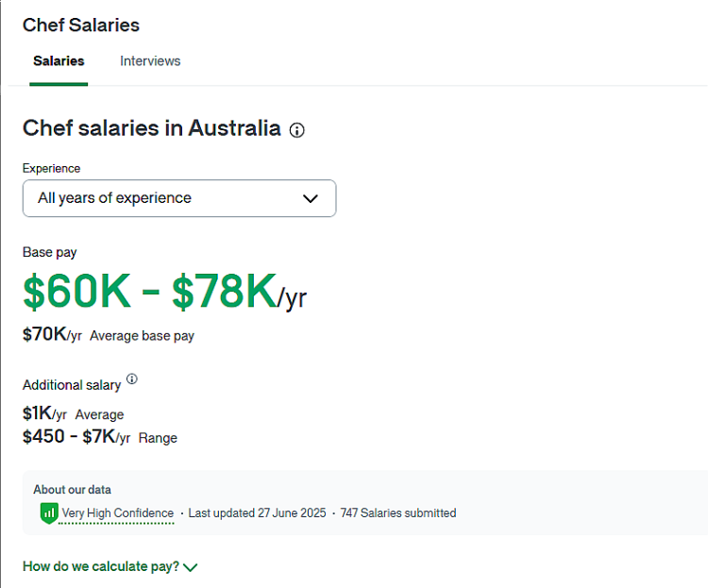Click the Very High Confidence link

click(x=117, y=513)
